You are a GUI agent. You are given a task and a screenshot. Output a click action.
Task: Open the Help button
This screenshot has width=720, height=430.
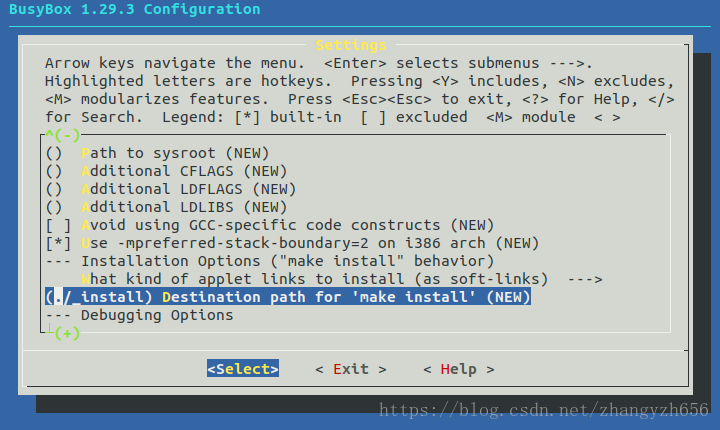(x=459, y=369)
